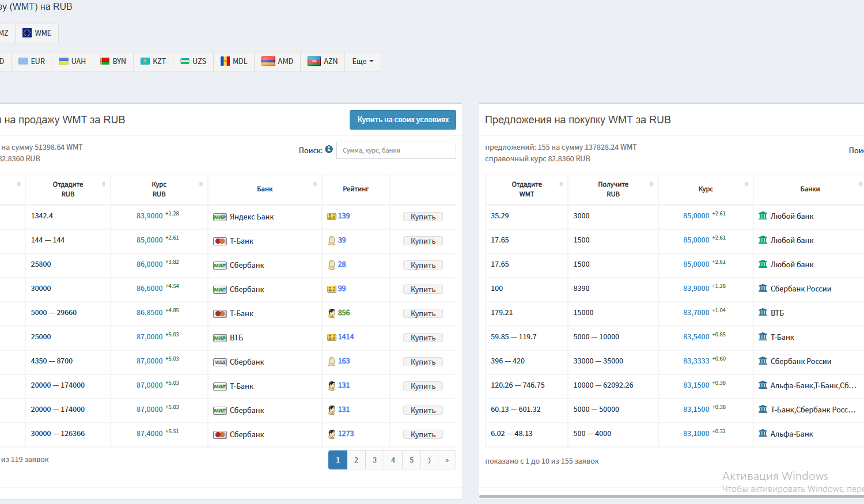Screen dimensions: 864x504
Task: Sort buy offers by Курс column
Action: (x=706, y=189)
